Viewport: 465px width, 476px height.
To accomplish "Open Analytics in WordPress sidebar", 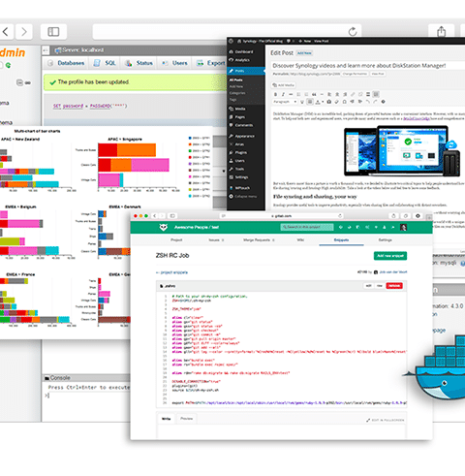I will tap(239, 60).
